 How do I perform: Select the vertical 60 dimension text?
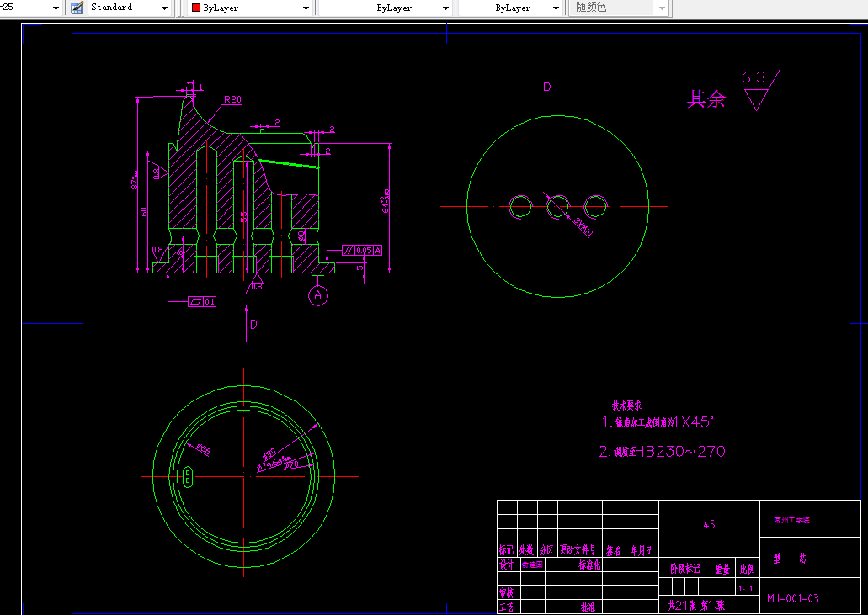click(x=144, y=212)
